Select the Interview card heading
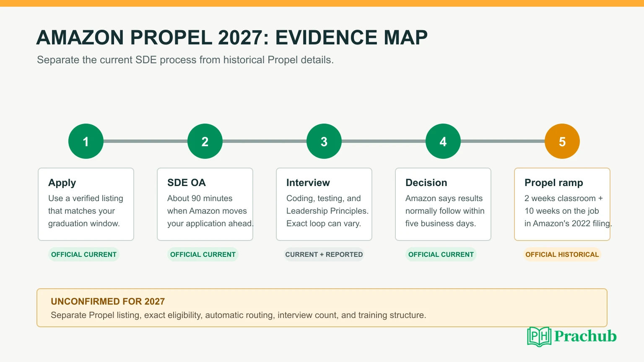Screen dimensions: 644x362 [308, 183]
